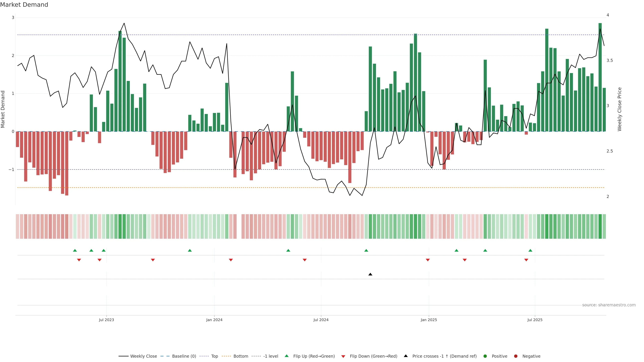Click the Flip Up green triangle legend icon
This screenshot has width=644, height=362.
tap(287, 356)
